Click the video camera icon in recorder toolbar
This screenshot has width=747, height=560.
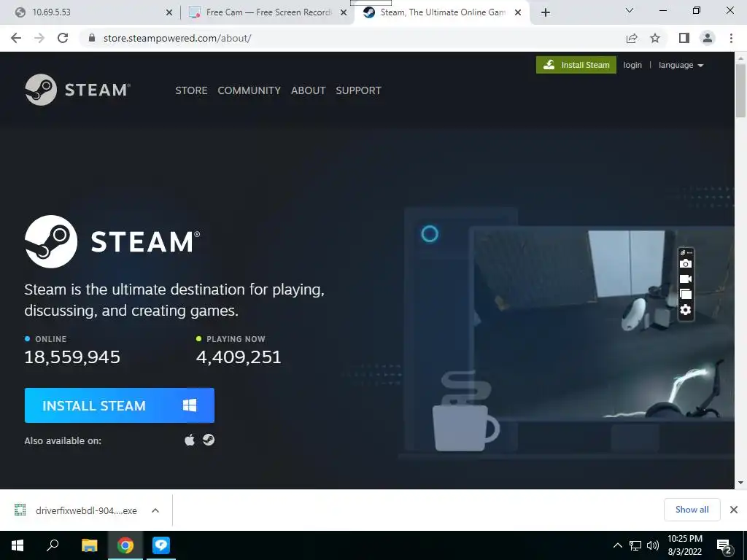[x=686, y=279]
